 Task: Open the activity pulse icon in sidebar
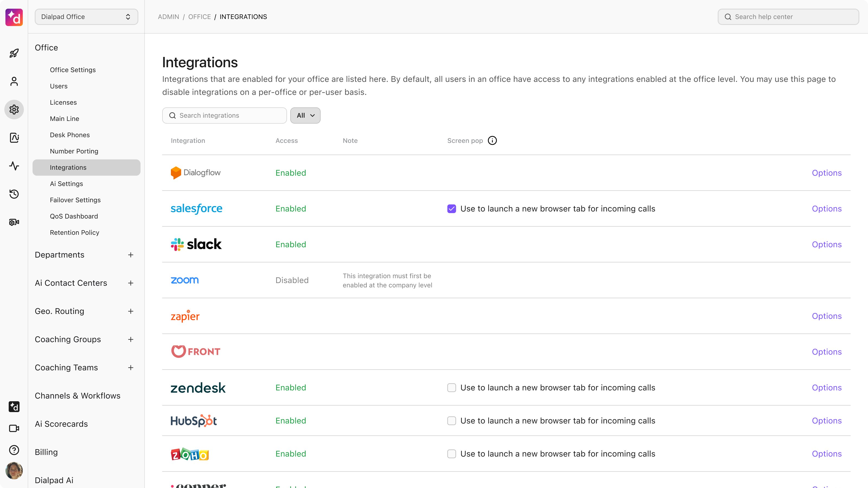pyautogui.click(x=14, y=166)
